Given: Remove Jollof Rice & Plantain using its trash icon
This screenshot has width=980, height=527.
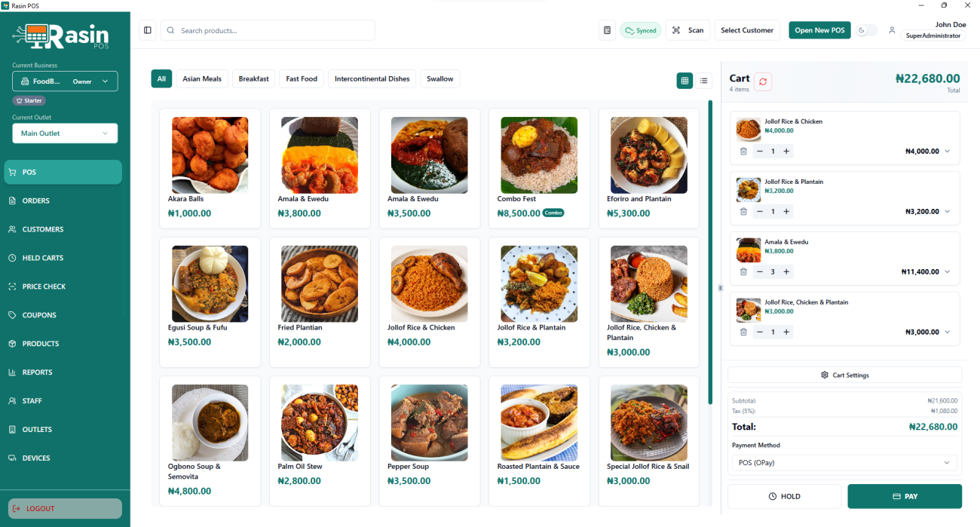Looking at the screenshot, I should pyautogui.click(x=743, y=212).
